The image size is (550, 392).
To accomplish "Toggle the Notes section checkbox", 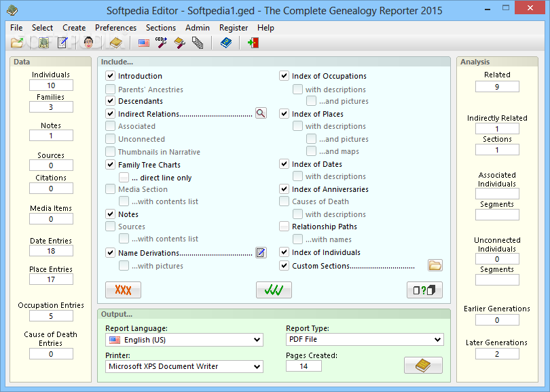I will point(111,214).
